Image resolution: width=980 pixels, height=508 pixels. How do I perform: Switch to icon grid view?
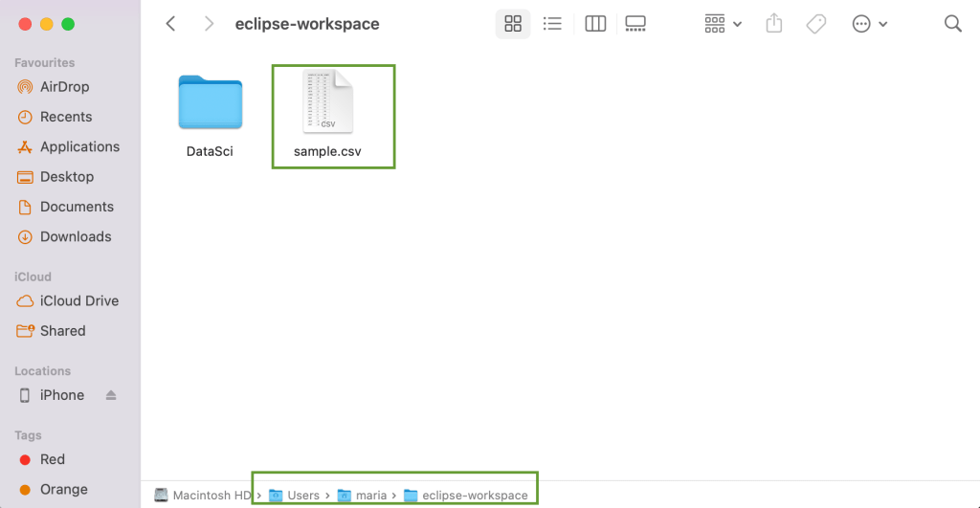[513, 24]
